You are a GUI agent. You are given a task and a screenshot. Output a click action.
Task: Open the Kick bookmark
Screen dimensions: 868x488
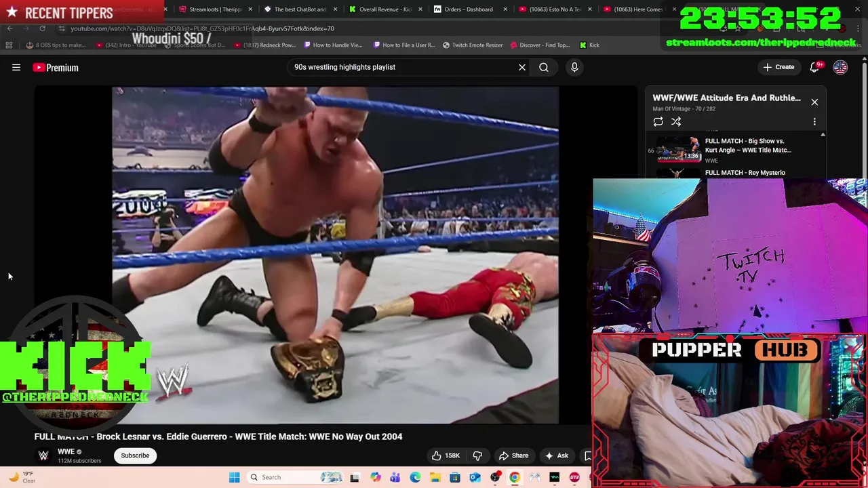pyautogui.click(x=589, y=45)
